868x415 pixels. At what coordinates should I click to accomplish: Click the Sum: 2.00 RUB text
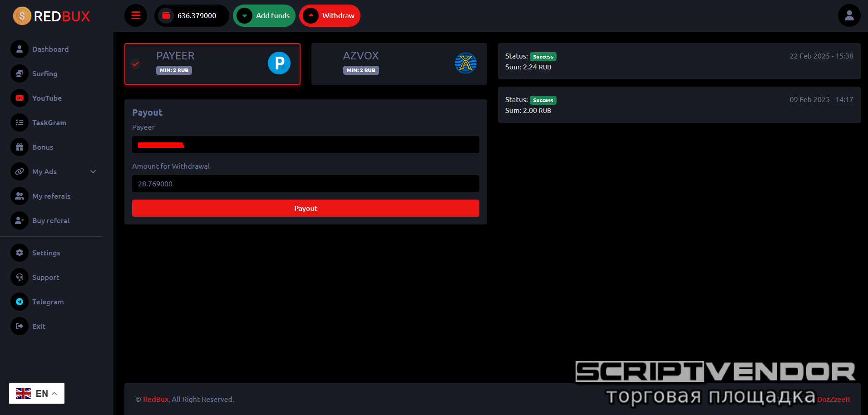pyautogui.click(x=528, y=111)
